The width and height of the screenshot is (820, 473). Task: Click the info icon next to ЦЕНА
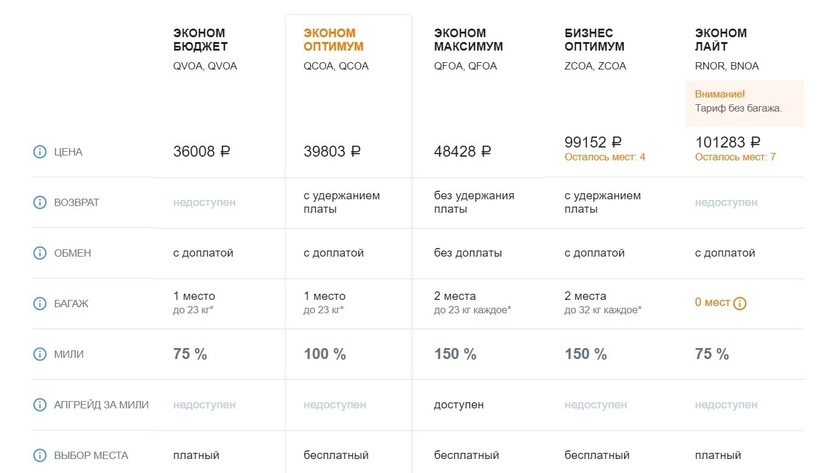point(40,152)
